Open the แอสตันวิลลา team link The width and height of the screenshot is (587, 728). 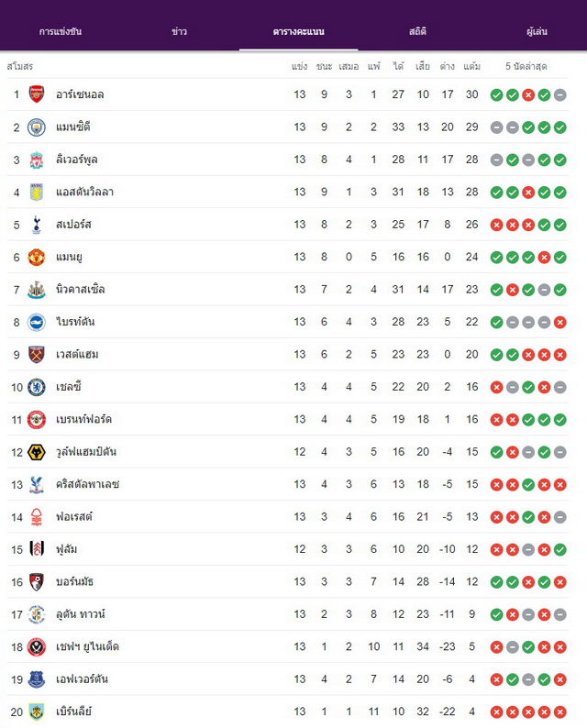[84, 192]
